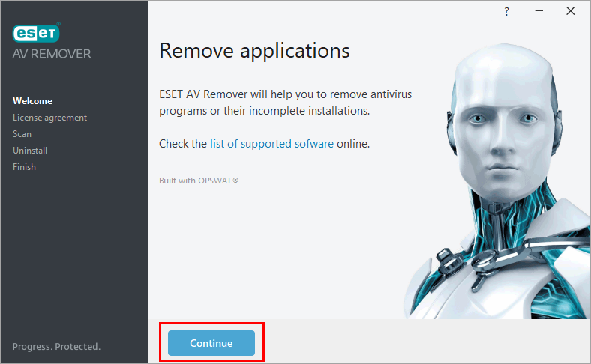
Task: Click the ESET AV Remover description paragraph
Action: (x=285, y=103)
